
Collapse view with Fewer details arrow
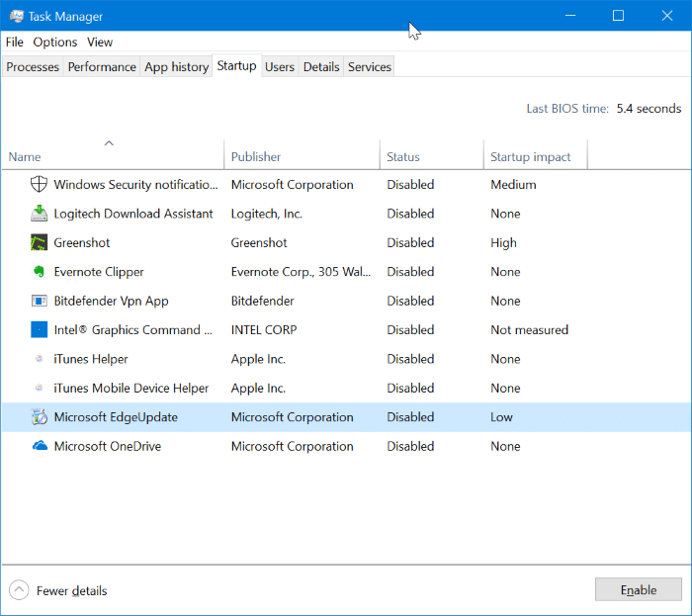pos(19,590)
